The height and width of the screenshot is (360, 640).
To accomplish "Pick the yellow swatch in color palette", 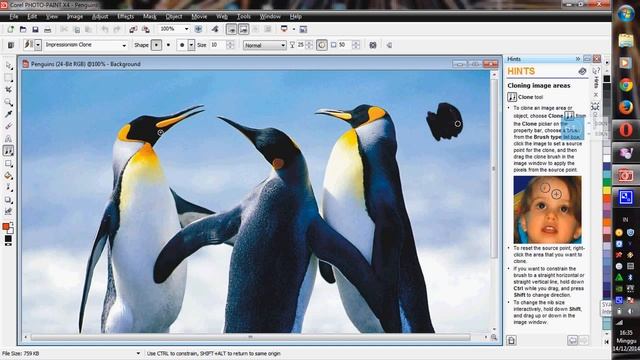I will pyautogui.click(x=607, y=190).
